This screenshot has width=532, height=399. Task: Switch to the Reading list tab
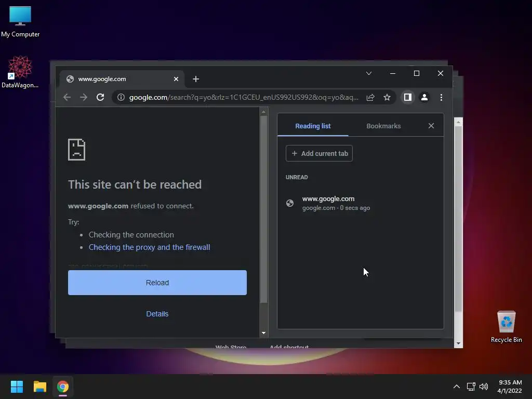point(313,126)
